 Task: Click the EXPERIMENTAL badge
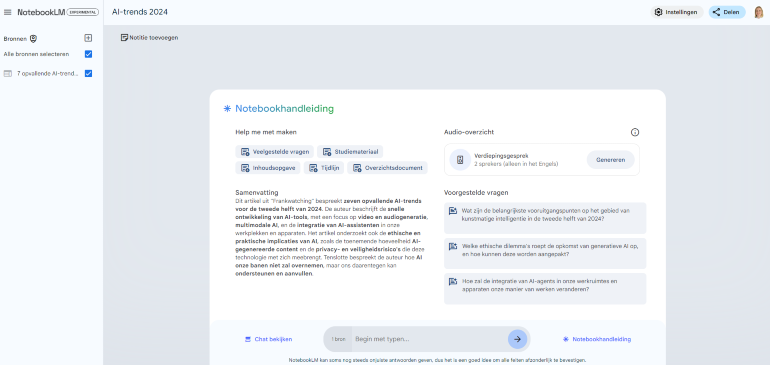tap(82, 12)
